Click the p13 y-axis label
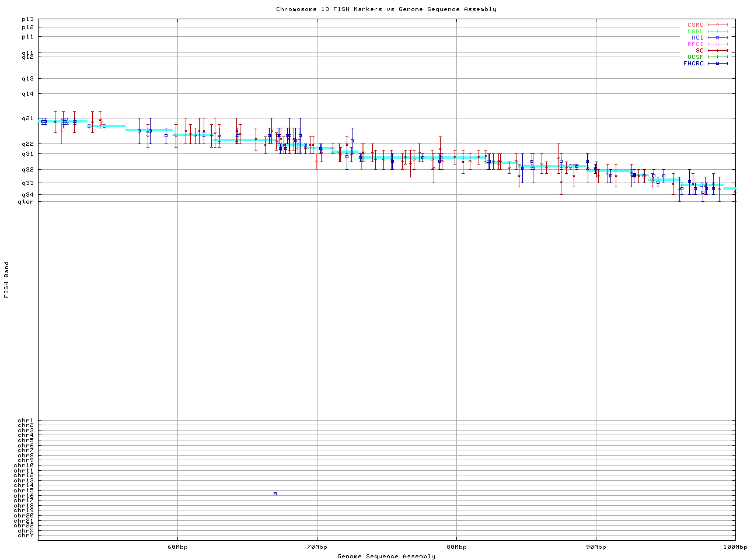747x560 pixels. [27, 19]
